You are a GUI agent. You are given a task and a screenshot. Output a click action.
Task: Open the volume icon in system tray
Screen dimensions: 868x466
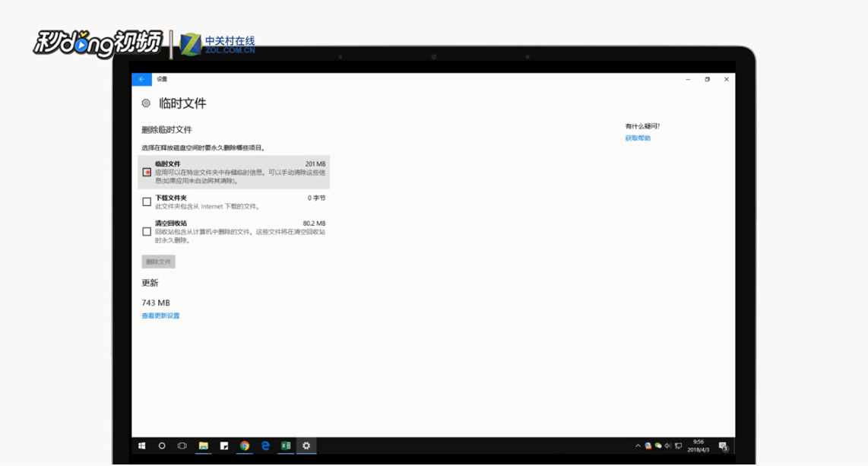[x=668, y=446]
